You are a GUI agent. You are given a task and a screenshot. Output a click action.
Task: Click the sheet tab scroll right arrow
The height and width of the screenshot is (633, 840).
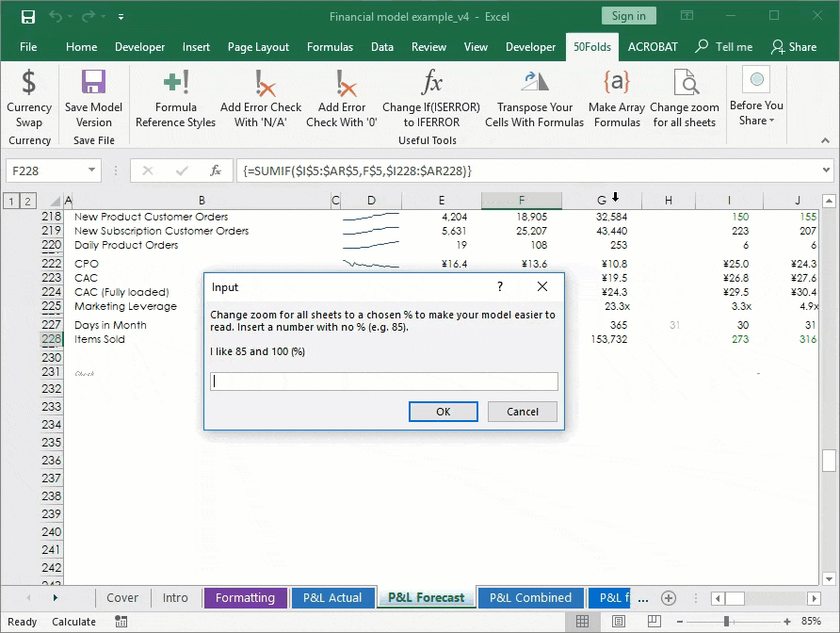coord(55,597)
